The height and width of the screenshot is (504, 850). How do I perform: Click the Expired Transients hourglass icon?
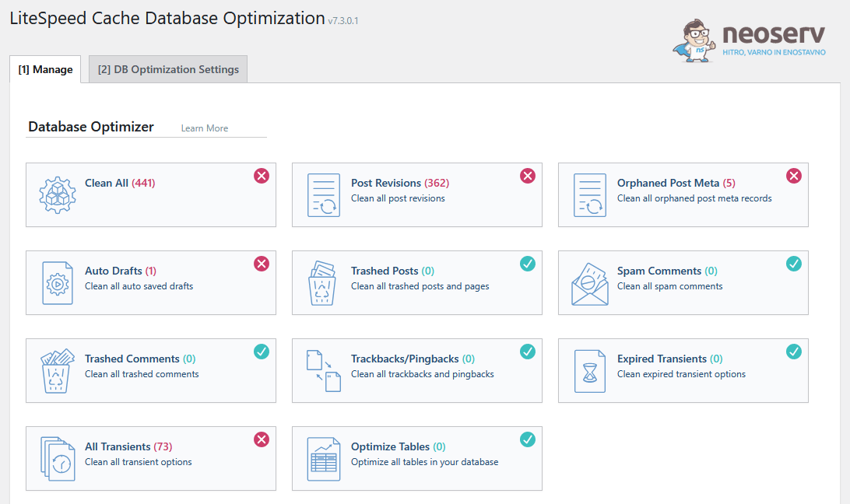click(590, 371)
